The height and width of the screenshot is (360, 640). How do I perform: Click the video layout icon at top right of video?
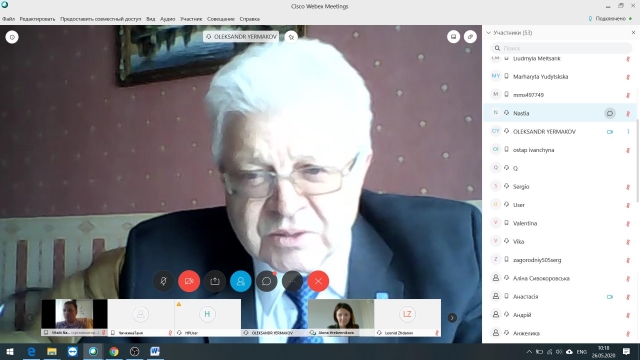coord(453,37)
